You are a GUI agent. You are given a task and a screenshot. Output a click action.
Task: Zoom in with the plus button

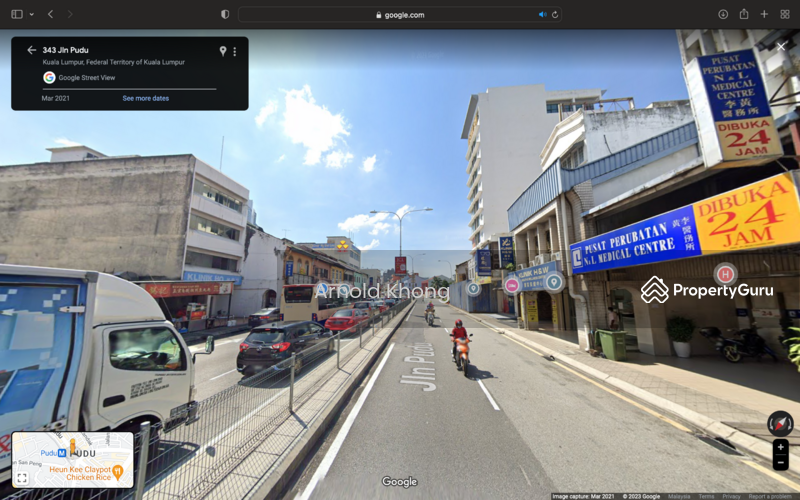(780, 447)
